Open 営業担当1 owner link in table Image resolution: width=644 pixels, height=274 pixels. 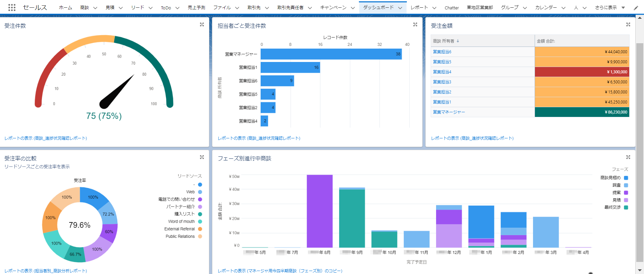pos(442,102)
